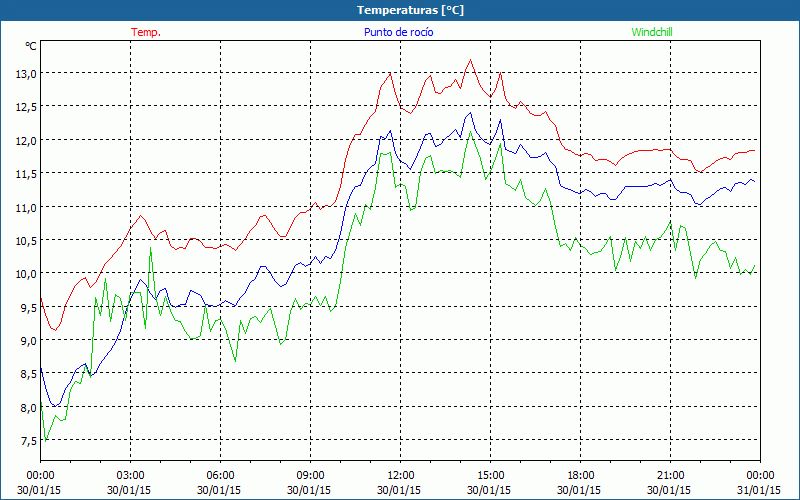Click the 13,0 y-axis value

pos(26,73)
